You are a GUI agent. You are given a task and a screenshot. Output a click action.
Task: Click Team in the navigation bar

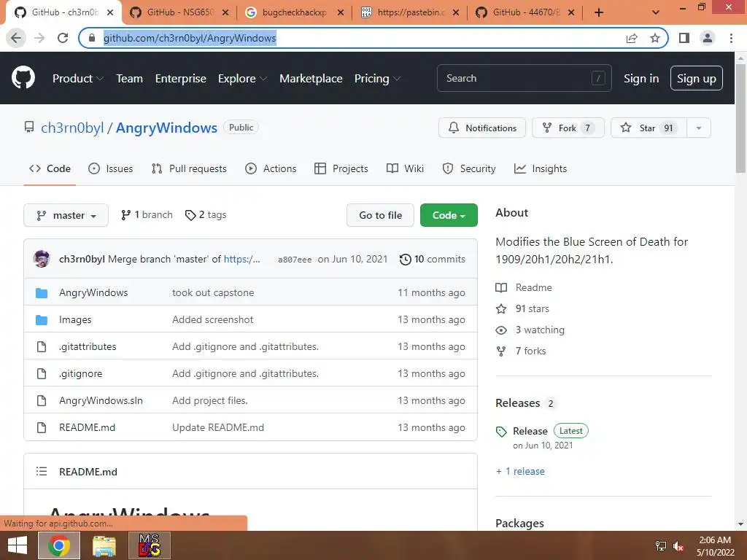[130, 78]
